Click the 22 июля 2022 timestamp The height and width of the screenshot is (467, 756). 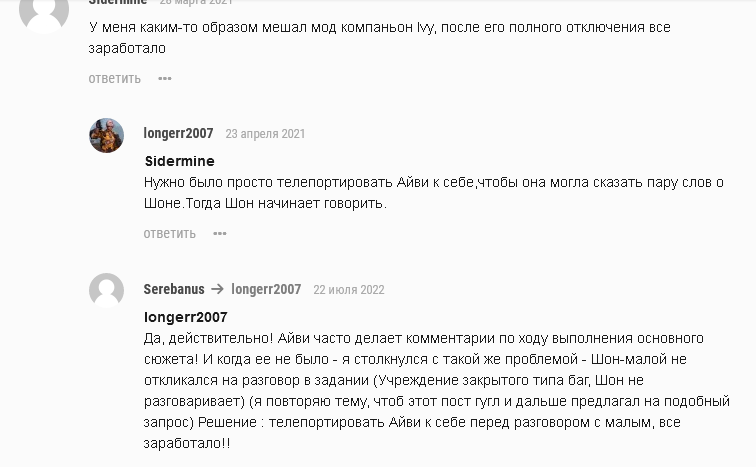pos(348,290)
